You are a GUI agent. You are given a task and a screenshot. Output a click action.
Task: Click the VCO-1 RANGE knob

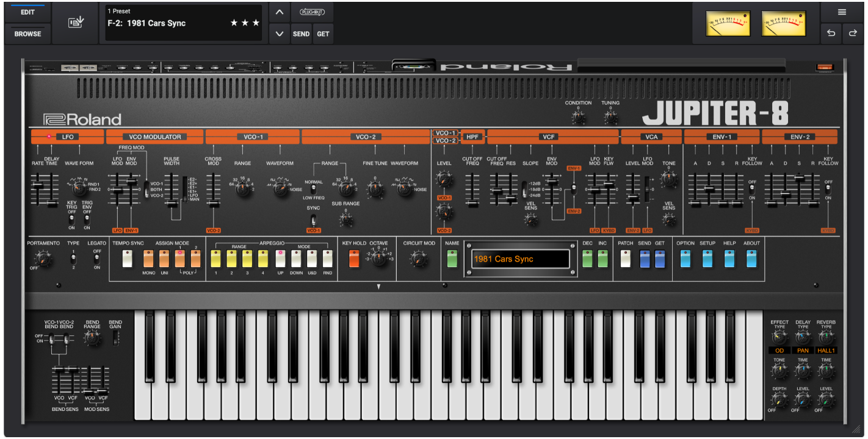point(242,190)
